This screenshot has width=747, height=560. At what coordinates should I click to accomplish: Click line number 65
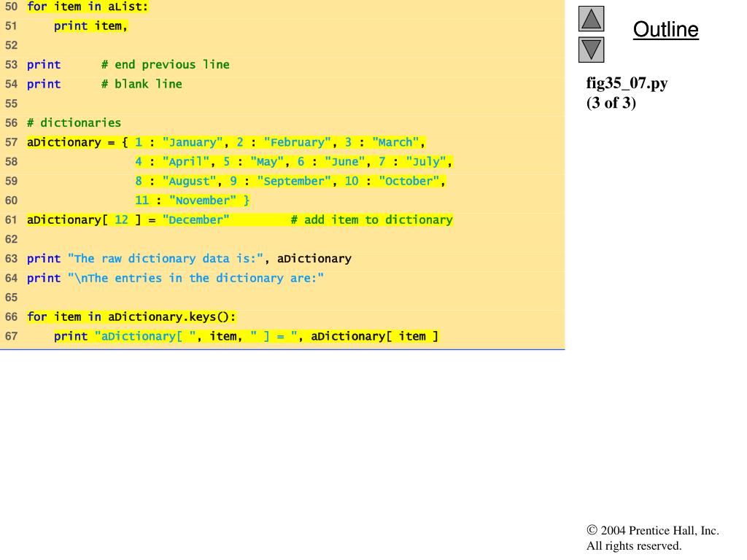coord(11,297)
